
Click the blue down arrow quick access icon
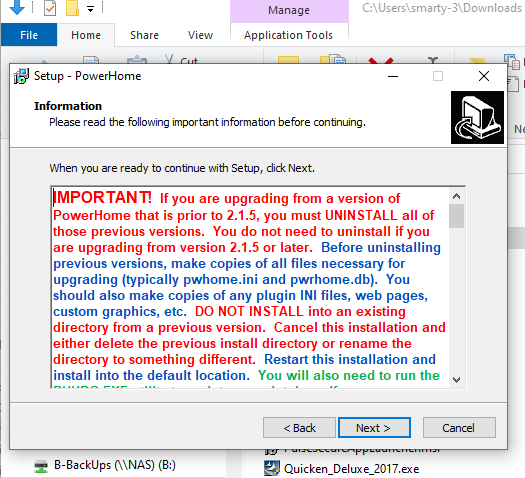(x=16, y=7)
